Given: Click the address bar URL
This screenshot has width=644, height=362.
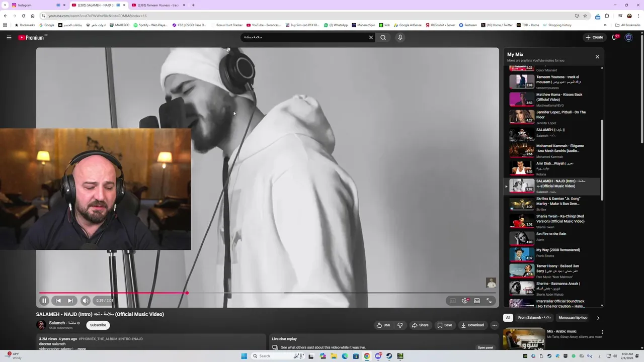Looking at the screenshot, I should [97, 16].
